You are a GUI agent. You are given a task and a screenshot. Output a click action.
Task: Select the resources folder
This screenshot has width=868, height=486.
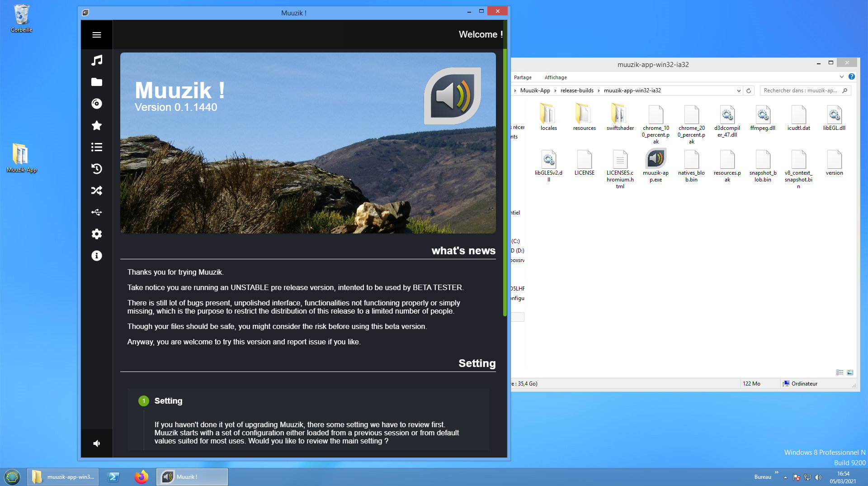[x=584, y=117]
